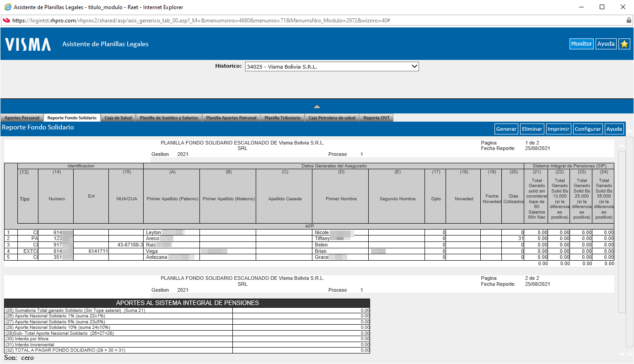The height and width of the screenshot is (364, 634).
Task: Open the Planilla Aportes Patronal tab
Action: pyautogui.click(x=231, y=118)
